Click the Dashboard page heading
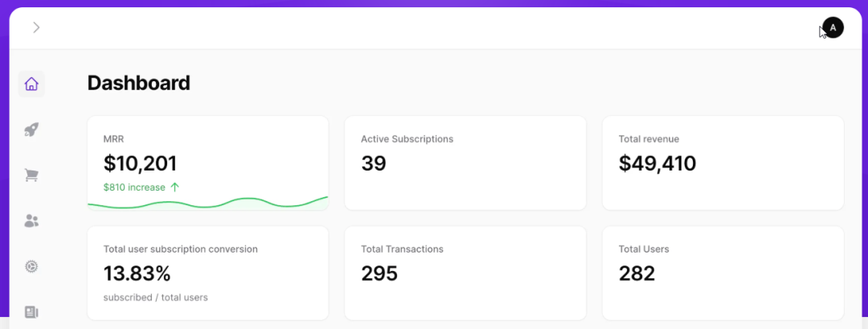This screenshot has height=329, width=868. pos(138,83)
